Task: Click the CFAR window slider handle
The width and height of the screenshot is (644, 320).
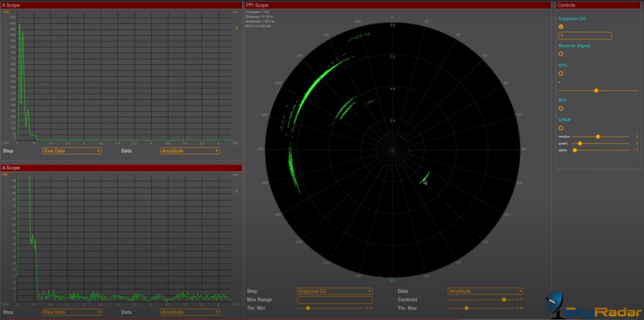Action: coord(598,137)
